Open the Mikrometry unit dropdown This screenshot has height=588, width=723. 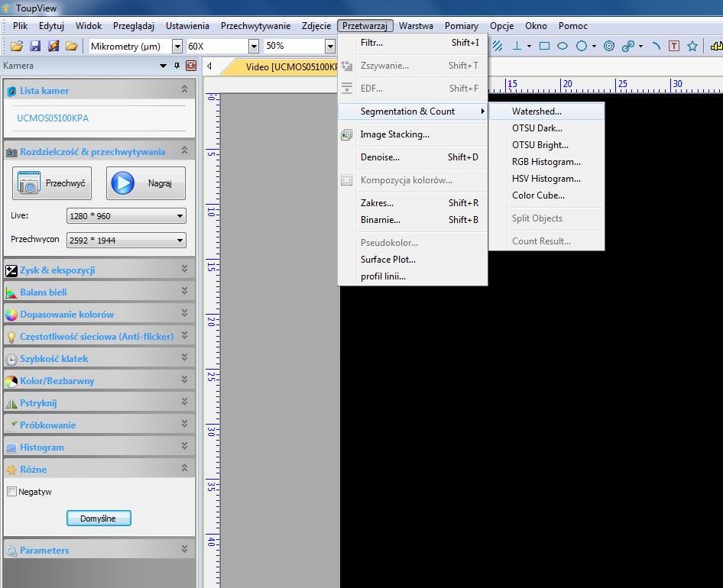(177, 46)
